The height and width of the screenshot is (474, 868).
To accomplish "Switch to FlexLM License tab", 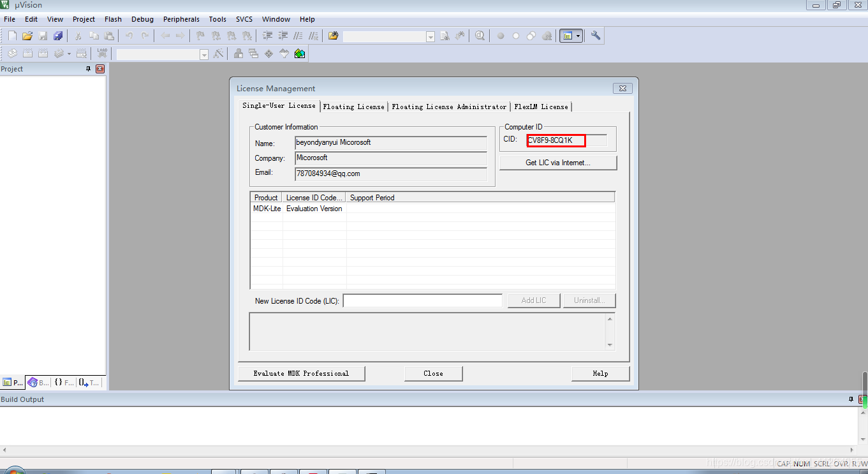I will pyautogui.click(x=541, y=107).
